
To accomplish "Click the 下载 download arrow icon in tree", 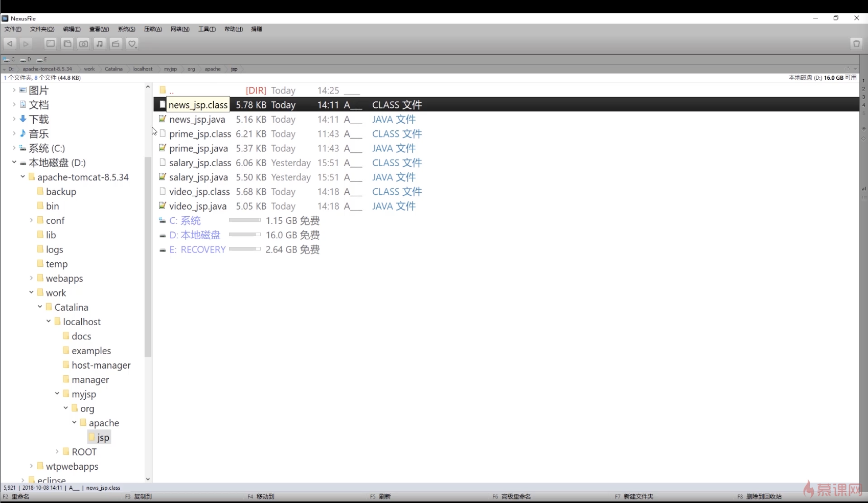I will tap(23, 119).
